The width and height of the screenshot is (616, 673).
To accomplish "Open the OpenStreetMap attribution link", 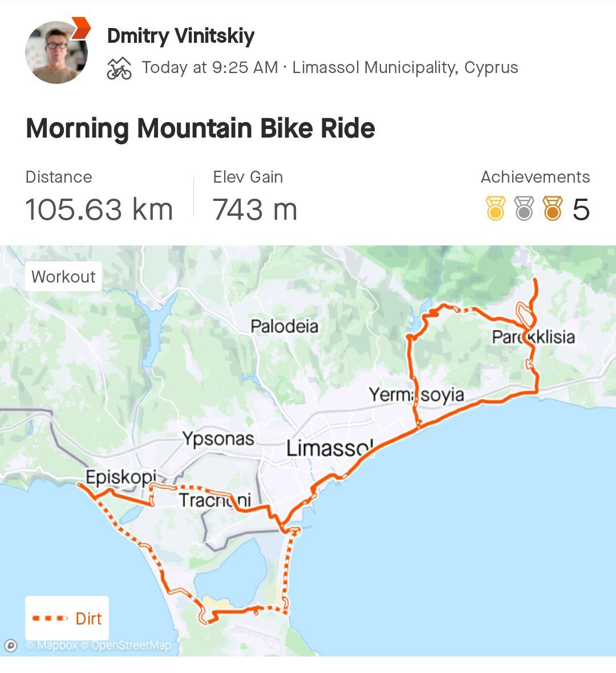I will point(131,646).
